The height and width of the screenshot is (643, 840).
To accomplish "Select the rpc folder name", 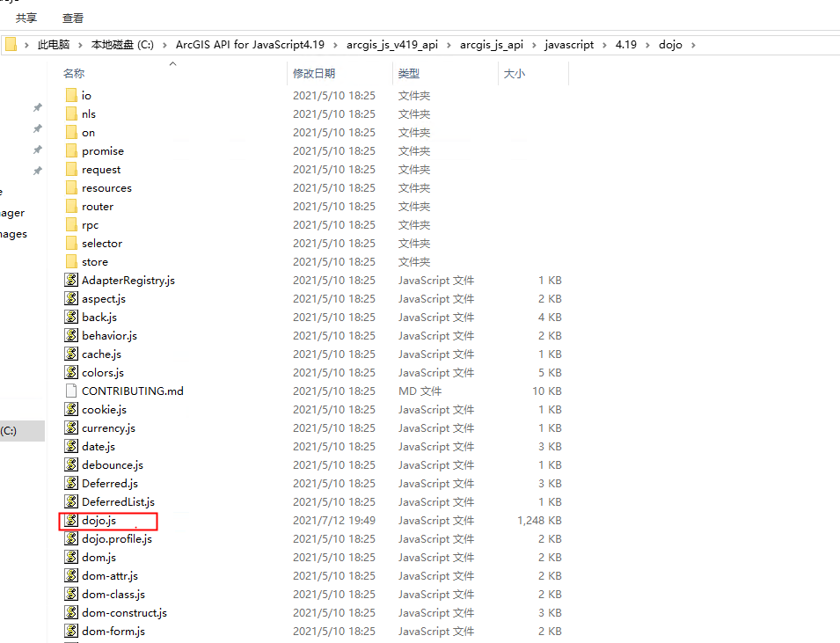I will tap(90, 225).
